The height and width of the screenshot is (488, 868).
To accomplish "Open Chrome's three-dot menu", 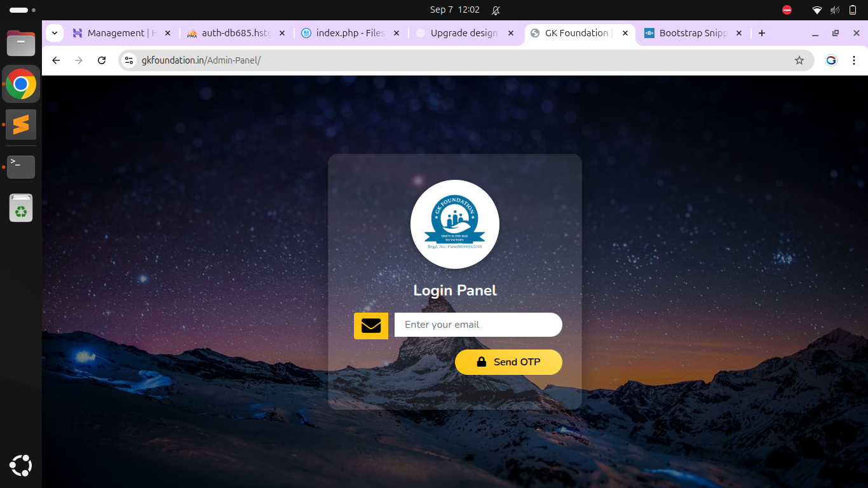I will coord(854,60).
